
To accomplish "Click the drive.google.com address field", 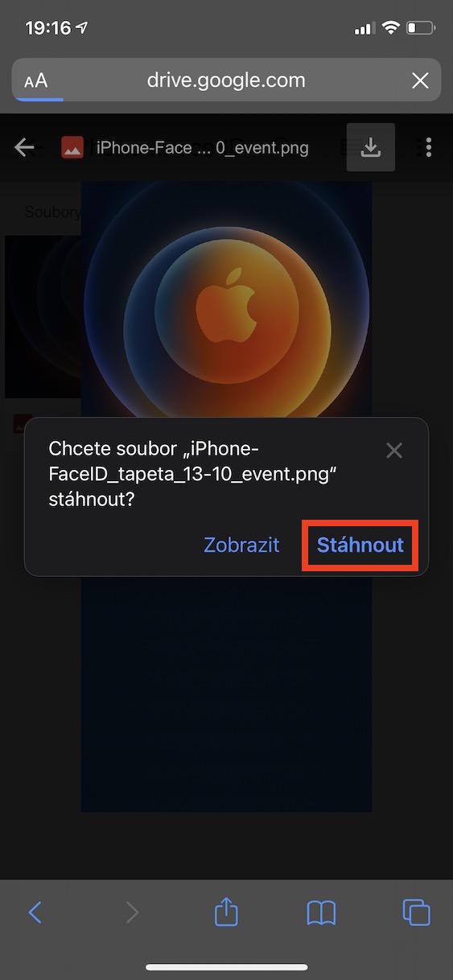I will click(226, 80).
